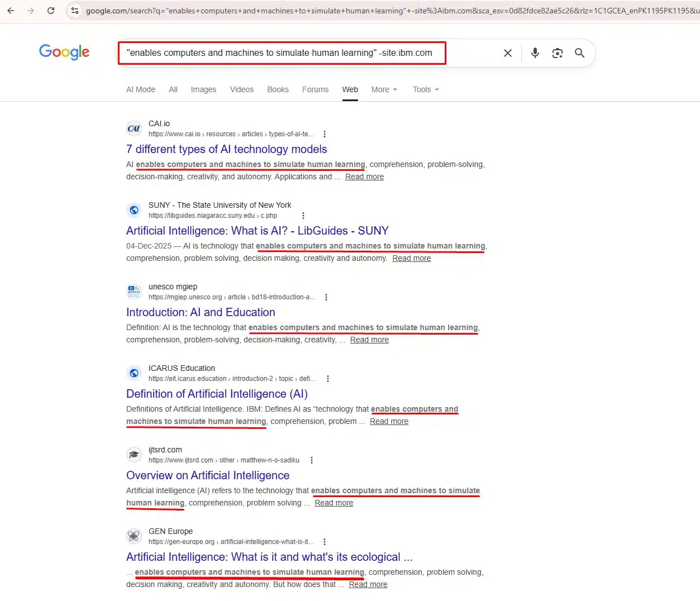
Task: Click the eit.icarus.education URL breadcrumb
Action: [232, 379]
